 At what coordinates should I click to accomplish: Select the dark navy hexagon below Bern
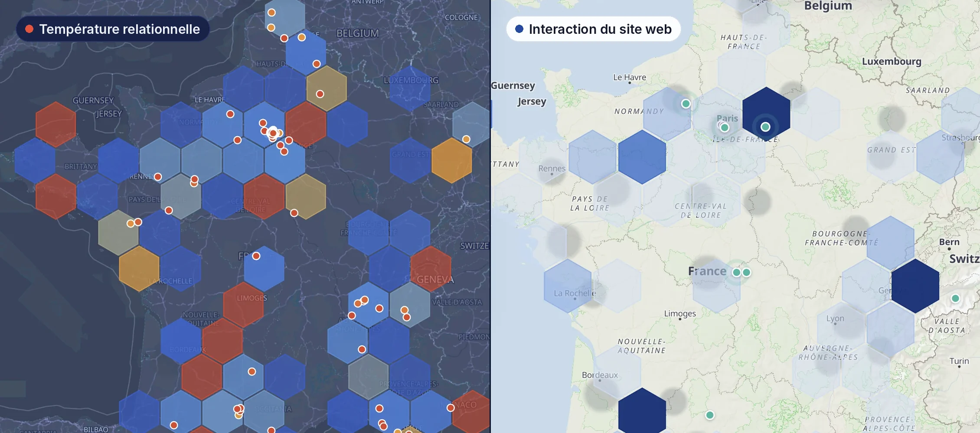coord(915,286)
